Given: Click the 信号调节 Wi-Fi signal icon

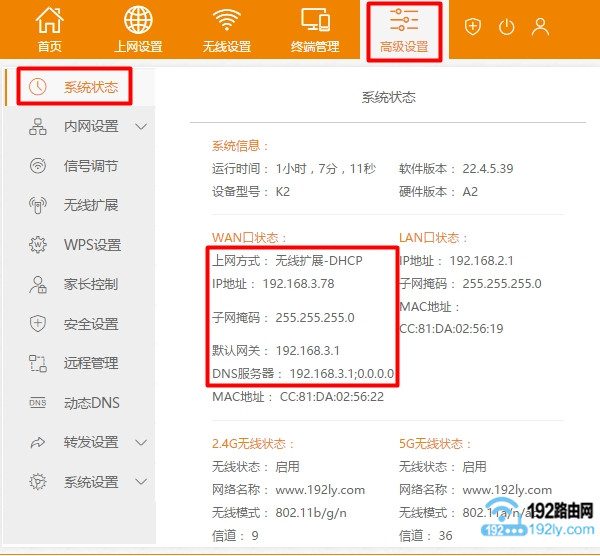Looking at the screenshot, I should pyautogui.click(x=38, y=166).
